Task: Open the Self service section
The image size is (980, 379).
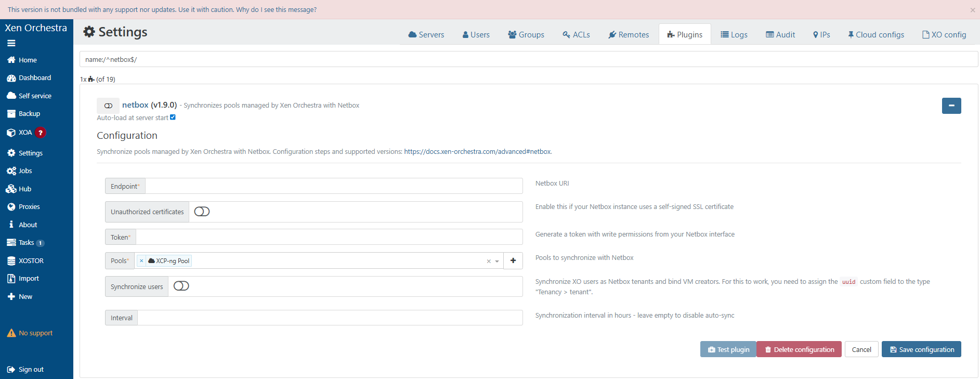Action: coord(29,96)
